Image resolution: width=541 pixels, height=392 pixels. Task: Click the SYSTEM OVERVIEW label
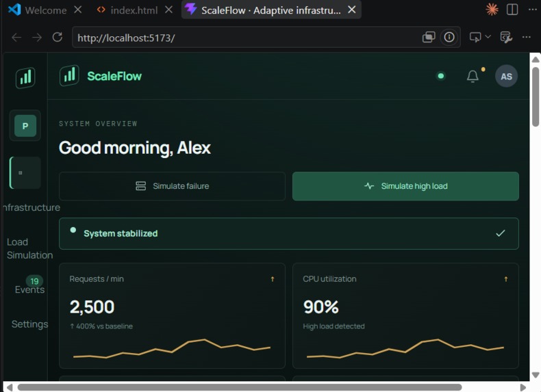pyautogui.click(x=98, y=124)
